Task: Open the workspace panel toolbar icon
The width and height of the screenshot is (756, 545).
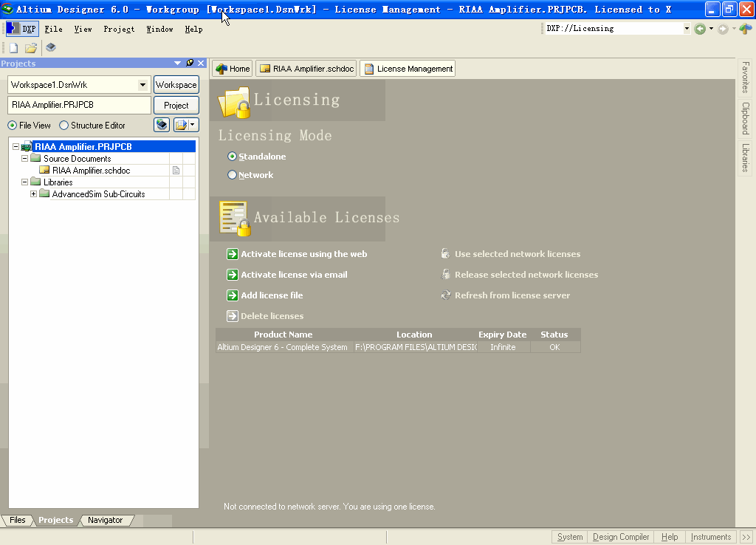Action: tap(51, 47)
